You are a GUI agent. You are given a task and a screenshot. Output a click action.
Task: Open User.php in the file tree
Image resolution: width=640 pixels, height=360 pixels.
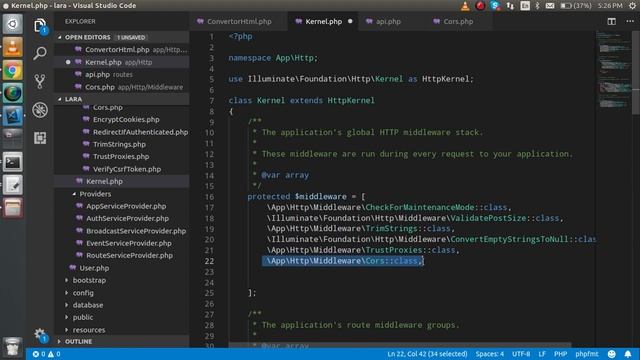click(122, 268)
